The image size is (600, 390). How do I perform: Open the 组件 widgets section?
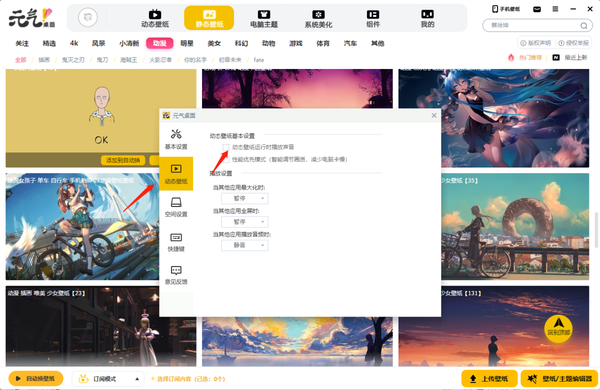(x=373, y=18)
